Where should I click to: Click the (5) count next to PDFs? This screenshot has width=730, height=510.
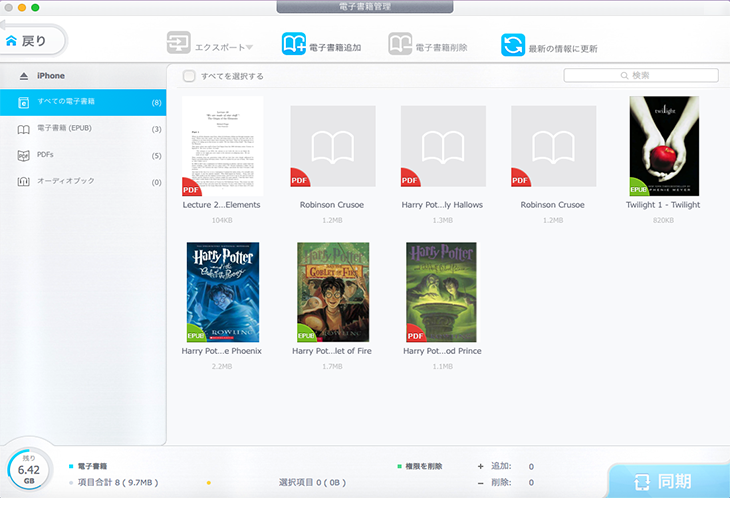click(x=156, y=156)
